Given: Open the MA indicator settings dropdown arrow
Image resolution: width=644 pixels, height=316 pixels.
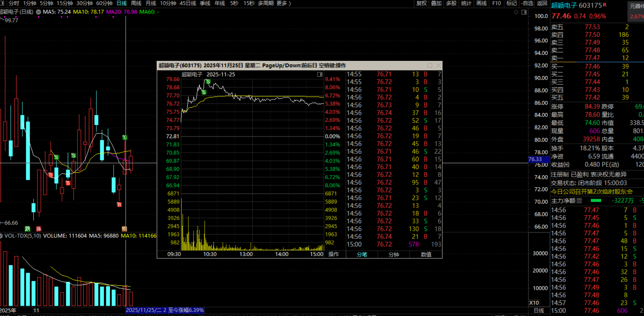Looking at the screenshot, I should [39, 12].
